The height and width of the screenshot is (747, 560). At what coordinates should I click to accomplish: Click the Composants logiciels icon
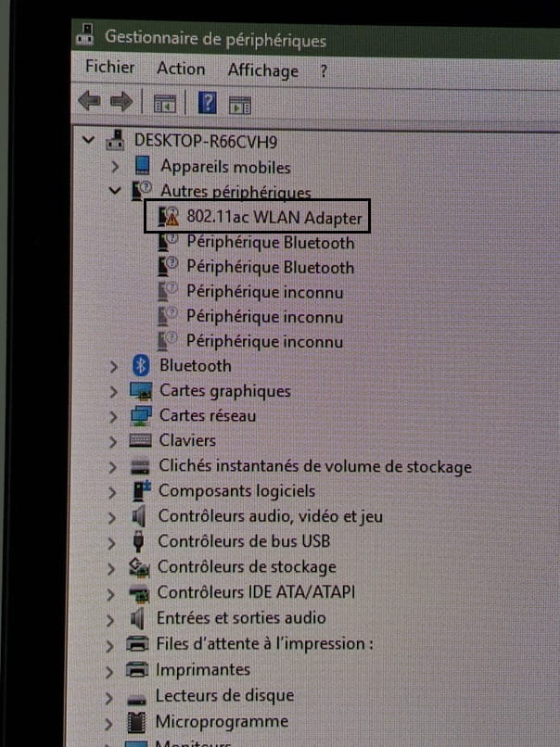(141, 491)
